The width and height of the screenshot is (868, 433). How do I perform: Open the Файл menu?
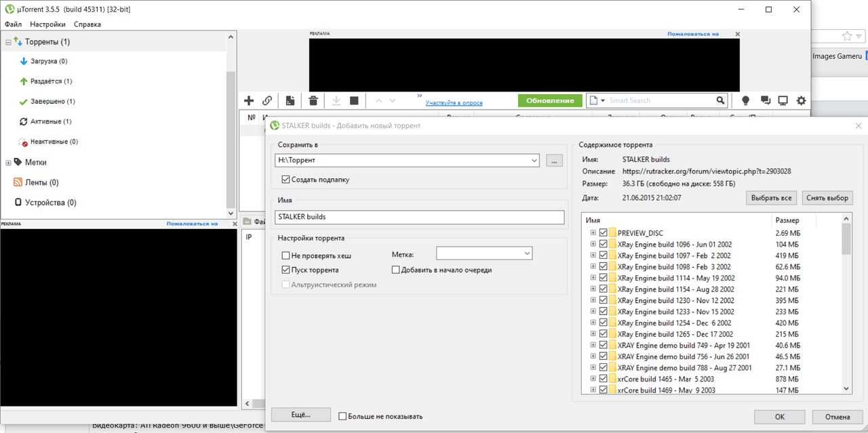pyautogui.click(x=13, y=24)
